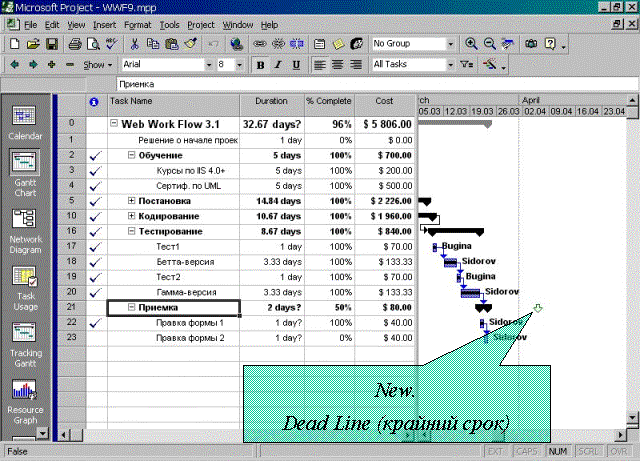This screenshot has height=461, width=640.
Task: Open the Arial font dropdown
Action: tap(209, 65)
